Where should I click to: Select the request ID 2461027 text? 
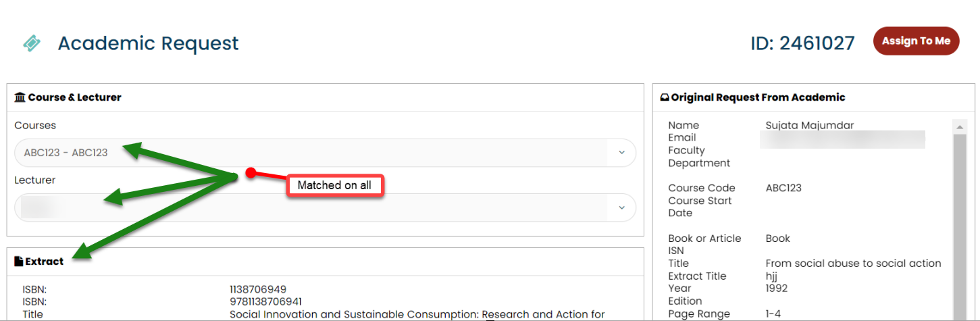click(802, 43)
